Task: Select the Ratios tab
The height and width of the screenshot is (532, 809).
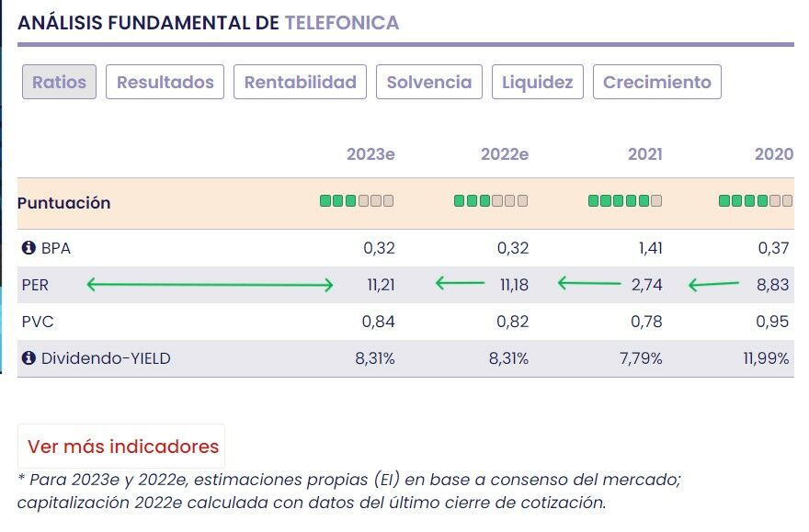Action: 59,82
